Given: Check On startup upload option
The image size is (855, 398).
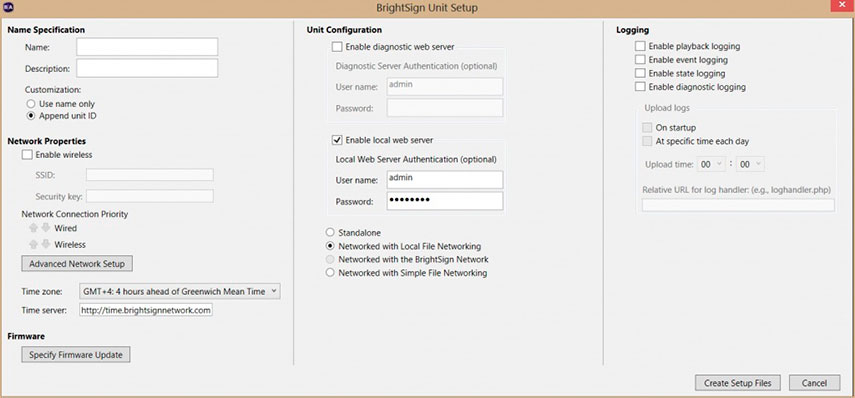Looking at the screenshot, I should pos(647,128).
